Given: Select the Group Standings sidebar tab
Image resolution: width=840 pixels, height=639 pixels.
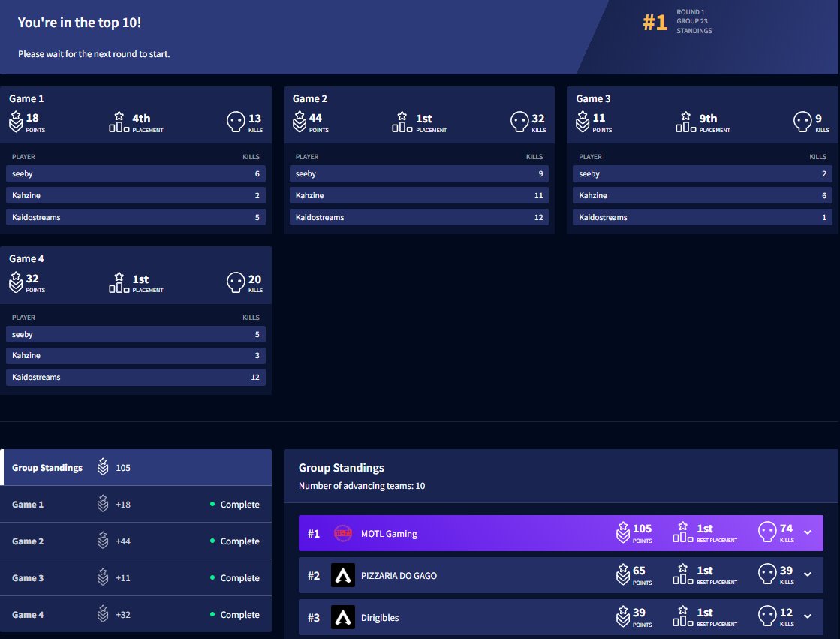Looking at the screenshot, I should [136, 468].
